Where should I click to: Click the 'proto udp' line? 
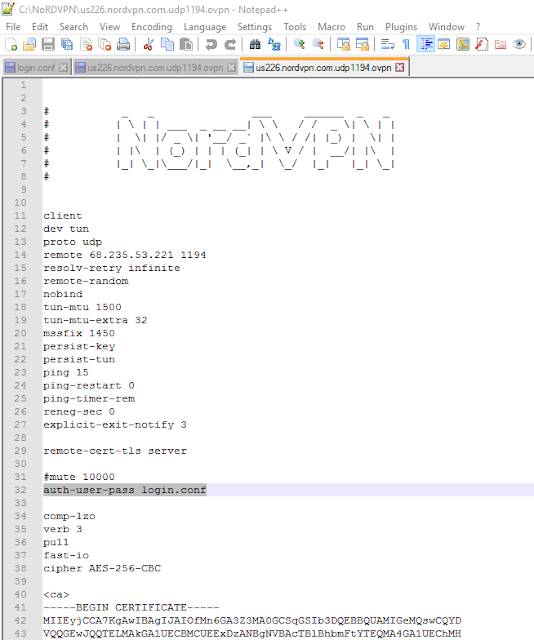73,242
